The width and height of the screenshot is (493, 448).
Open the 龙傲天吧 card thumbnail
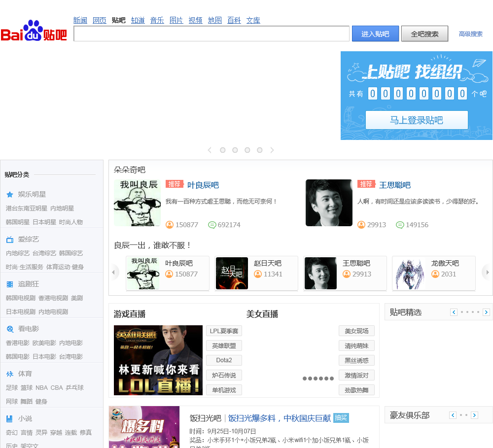tap(409, 273)
